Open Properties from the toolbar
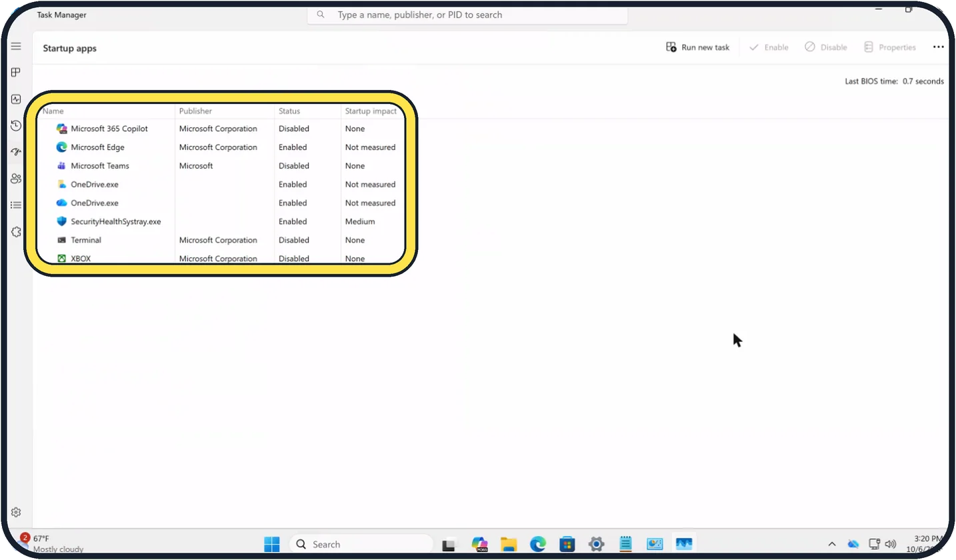The height and width of the screenshot is (560, 956). 890,47
